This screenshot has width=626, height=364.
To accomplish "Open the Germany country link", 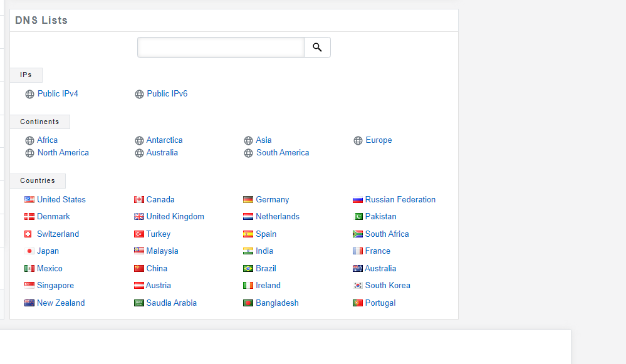I will (273, 200).
